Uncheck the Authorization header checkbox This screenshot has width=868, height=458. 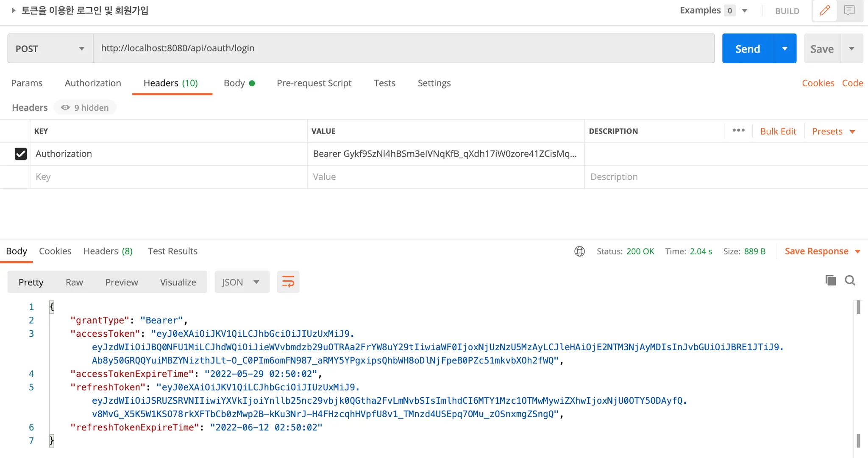21,154
